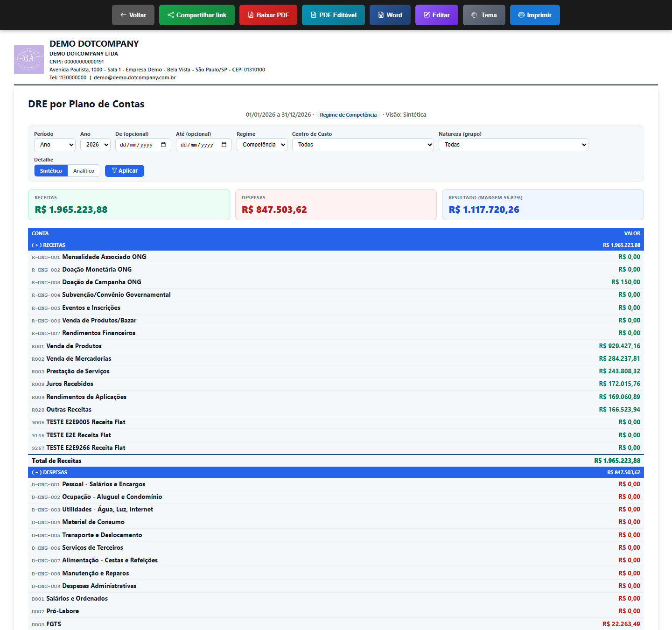Click the Receitas summary card
This screenshot has width=672, height=630.
tap(129, 205)
